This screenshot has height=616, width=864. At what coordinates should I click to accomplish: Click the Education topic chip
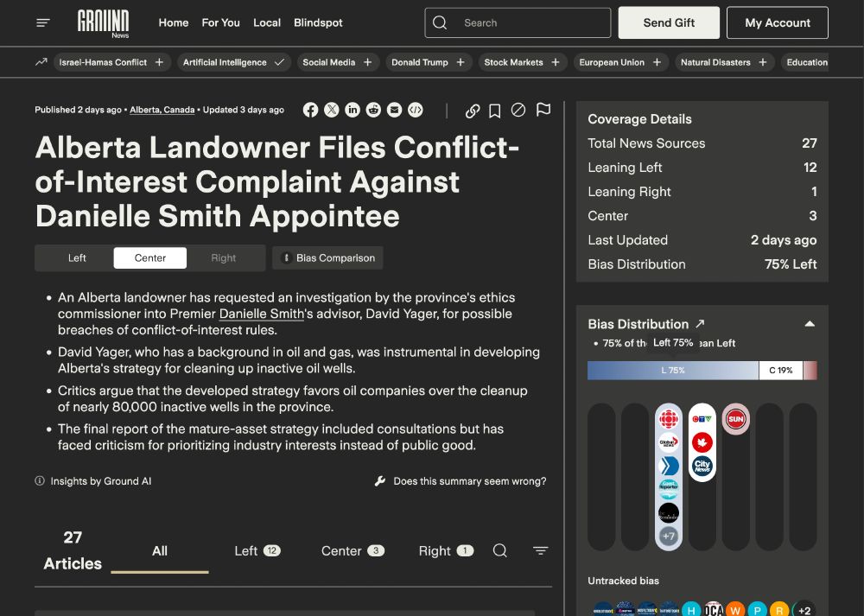click(x=807, y=62)
